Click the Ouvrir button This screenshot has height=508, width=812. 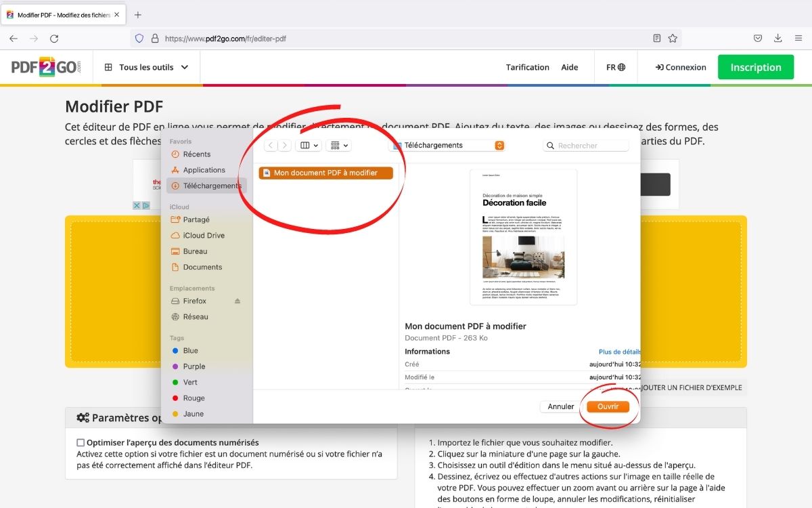click(608, 406)
